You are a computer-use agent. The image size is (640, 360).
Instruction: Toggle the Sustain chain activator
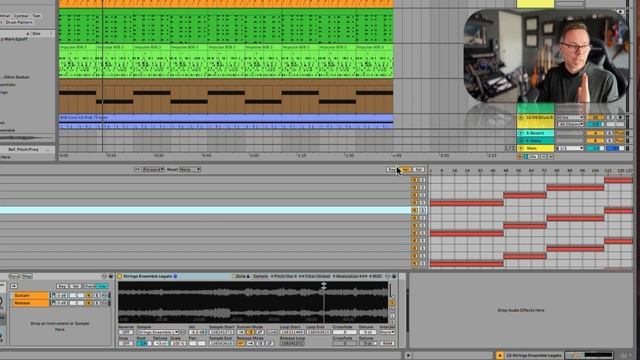[x=89, y=295]
